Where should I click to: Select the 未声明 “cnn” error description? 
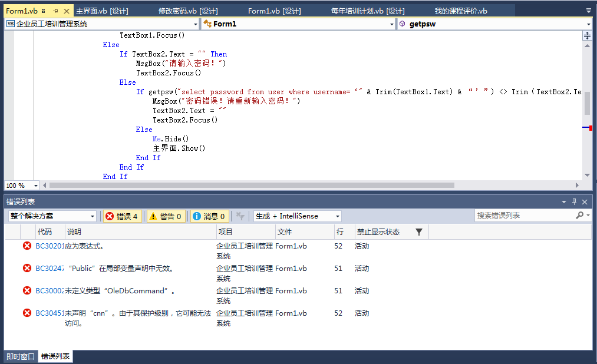(x=138, y=318)
